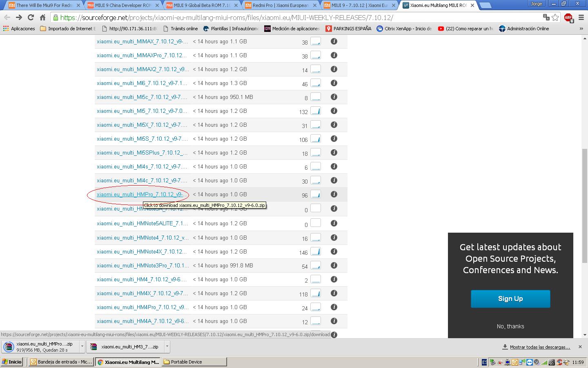Open xiaomi.eu_multi_HM3 downloaded zip item
Viewport: 588px width, 368px height.
coord(125,346)
